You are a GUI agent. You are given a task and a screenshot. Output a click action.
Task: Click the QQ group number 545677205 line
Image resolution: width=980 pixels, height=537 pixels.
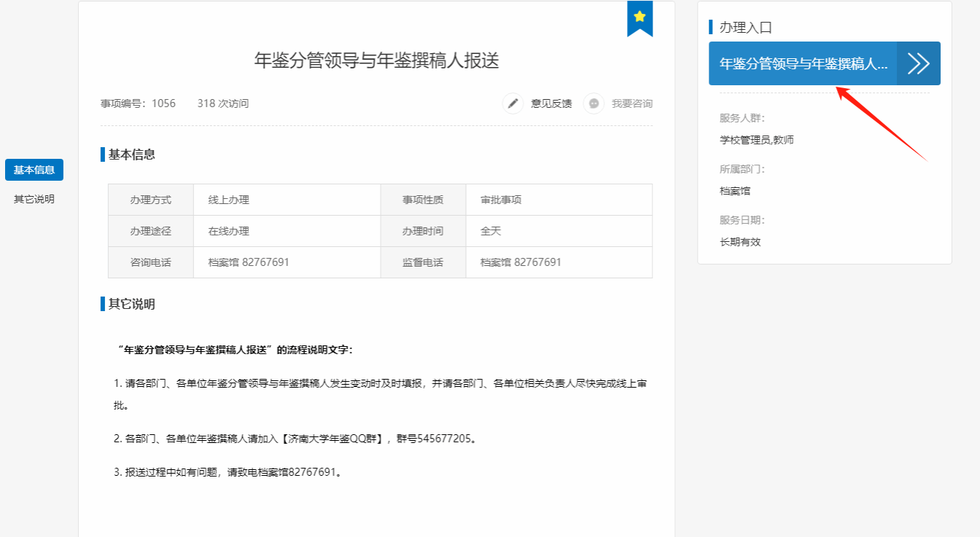point(296,439)
